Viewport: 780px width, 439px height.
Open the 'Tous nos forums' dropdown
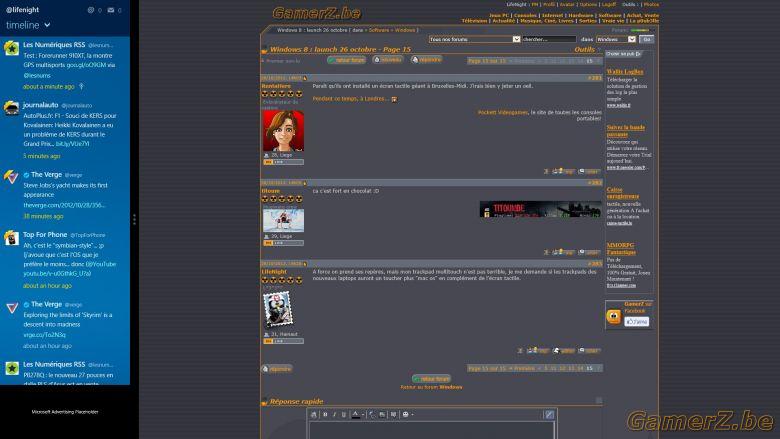pos(475,39)
